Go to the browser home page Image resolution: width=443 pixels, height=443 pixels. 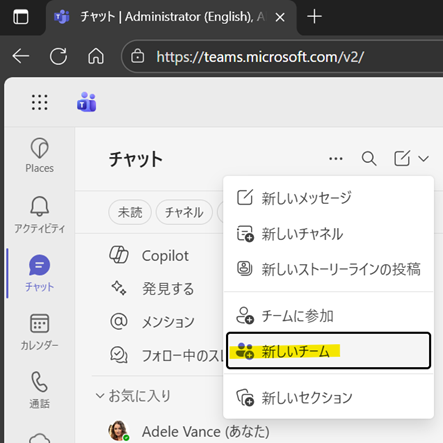pyautogui.click(x=96, y=56)
